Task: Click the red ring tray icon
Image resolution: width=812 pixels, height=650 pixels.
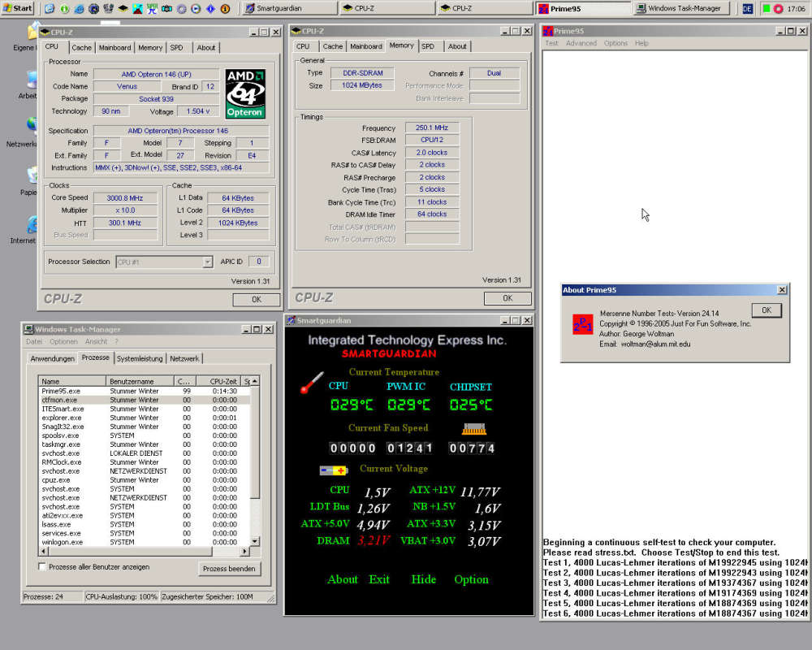Action: click(778, 9)
